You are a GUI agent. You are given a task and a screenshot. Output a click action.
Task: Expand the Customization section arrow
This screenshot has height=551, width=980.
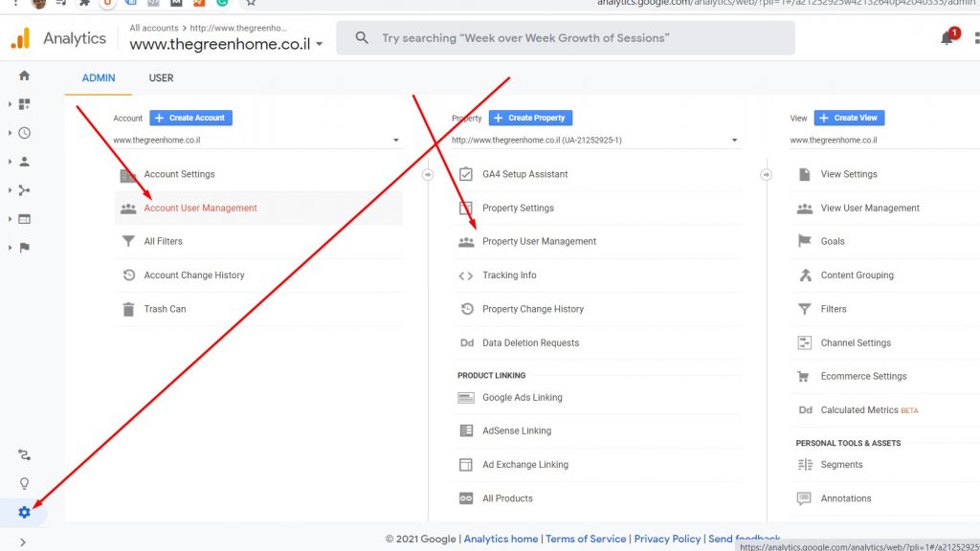[10, 104]
